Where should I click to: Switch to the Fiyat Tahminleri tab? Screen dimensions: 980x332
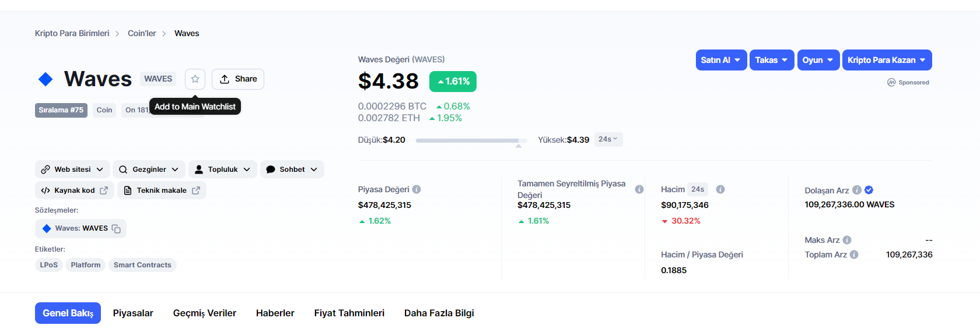(349, 313)
